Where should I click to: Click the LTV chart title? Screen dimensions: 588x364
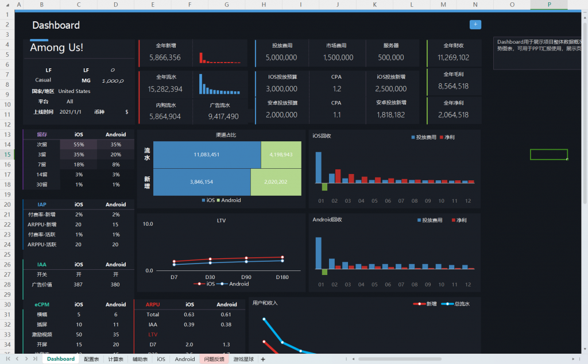coord(221,220)
